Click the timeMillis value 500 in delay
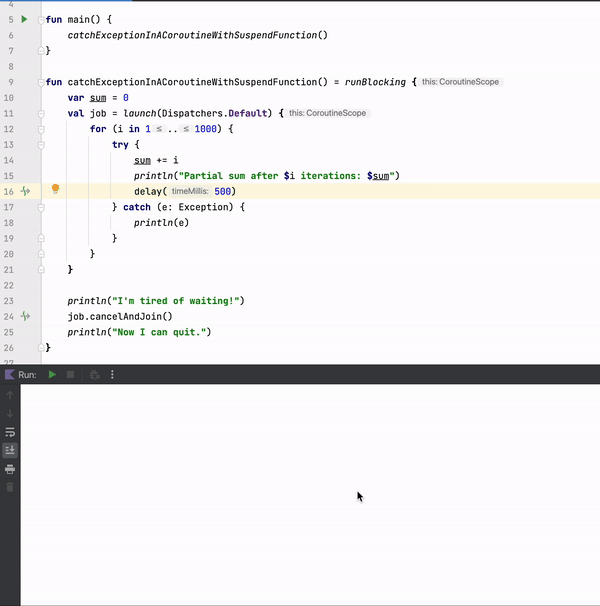 [224, 191]
